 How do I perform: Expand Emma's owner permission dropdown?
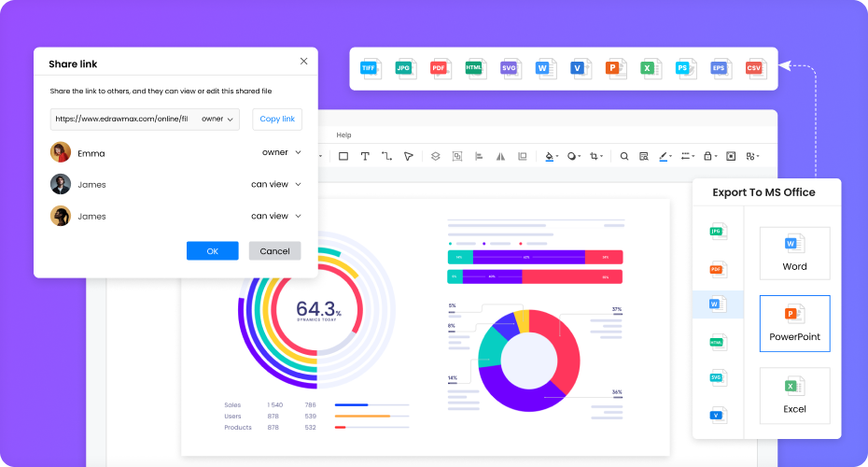pos(282,152)
